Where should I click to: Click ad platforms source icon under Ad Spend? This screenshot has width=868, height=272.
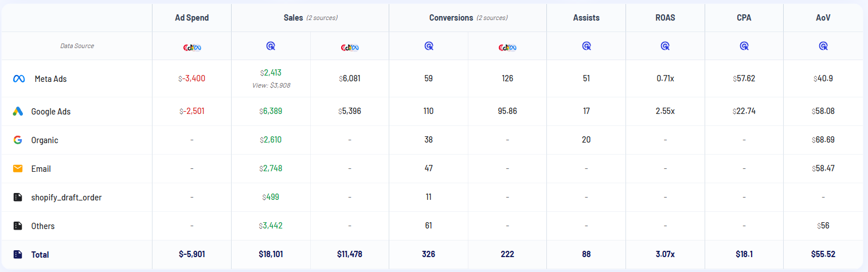(x=192, y=46)
